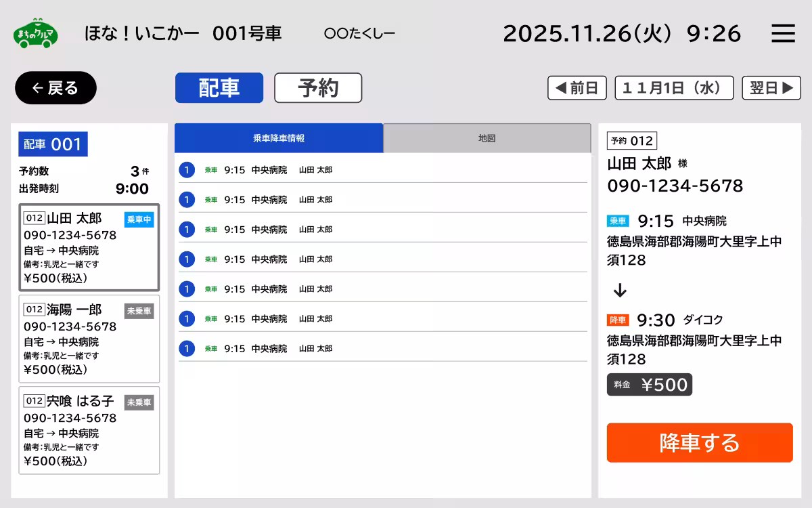
Task: Click the down arrow between pickup and drop-off
Action: [x=619, y=290]
